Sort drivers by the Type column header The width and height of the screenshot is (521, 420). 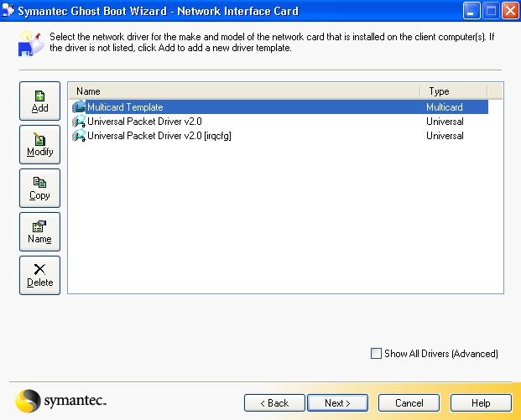click(x=454, y=91)
